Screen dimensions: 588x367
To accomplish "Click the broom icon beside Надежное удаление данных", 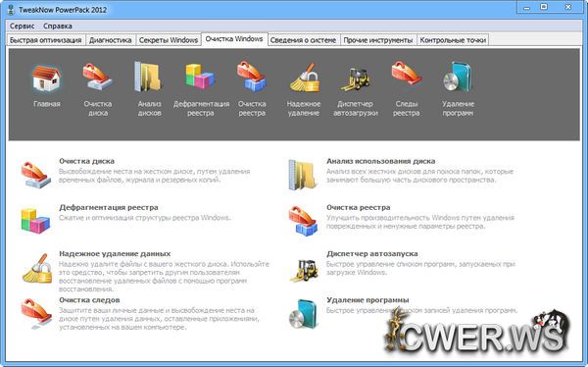I will [x=37, y=268].
